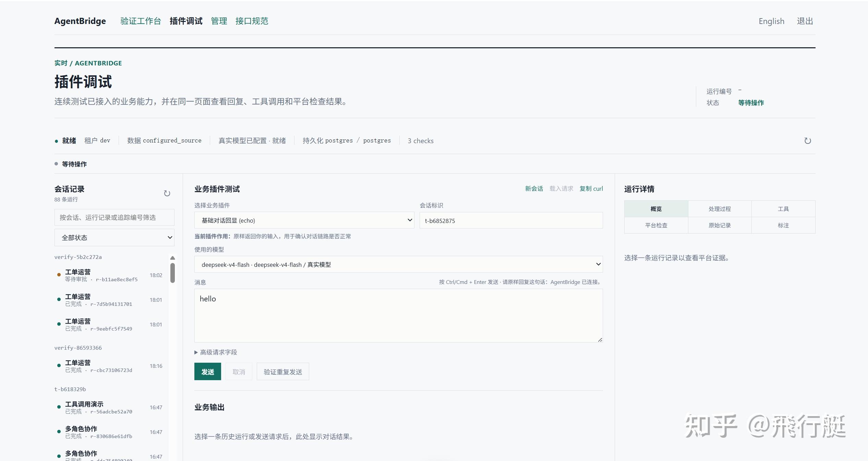Go to the 验证工作台 nav tab
868x461 pixels.
(141, 21)
